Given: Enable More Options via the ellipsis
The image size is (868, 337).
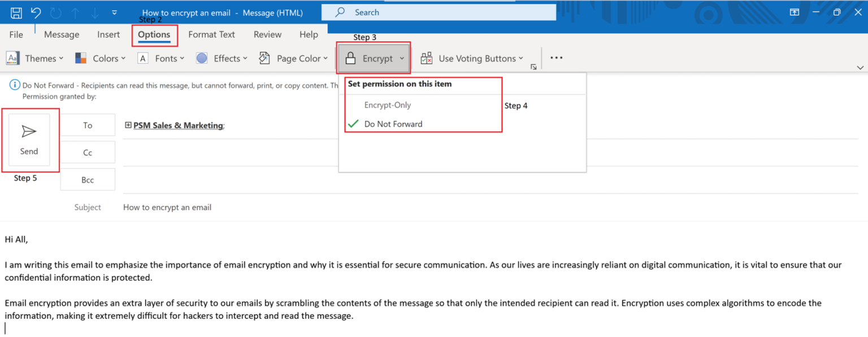Looking at the screenshot, I should [x=556, y=58].
